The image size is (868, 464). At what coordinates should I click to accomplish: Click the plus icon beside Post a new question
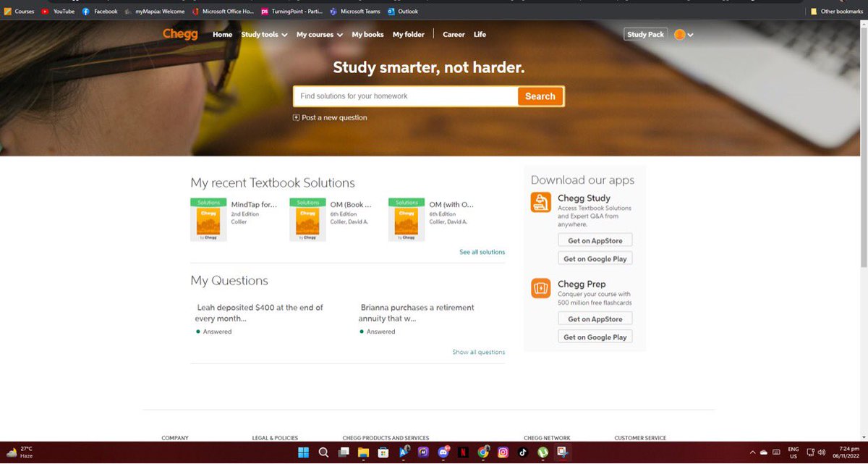(296, 117)
